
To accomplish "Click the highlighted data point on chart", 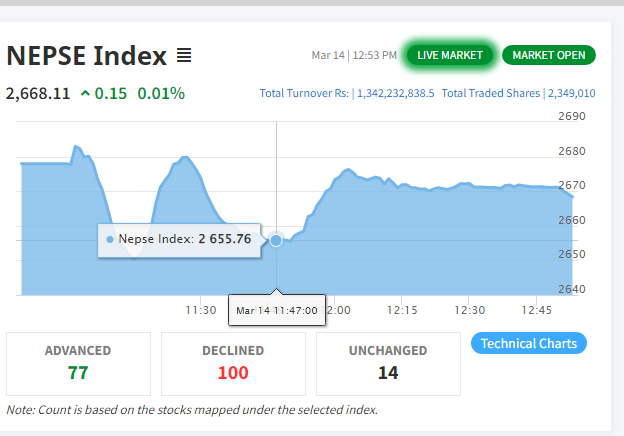I will 276,240.
